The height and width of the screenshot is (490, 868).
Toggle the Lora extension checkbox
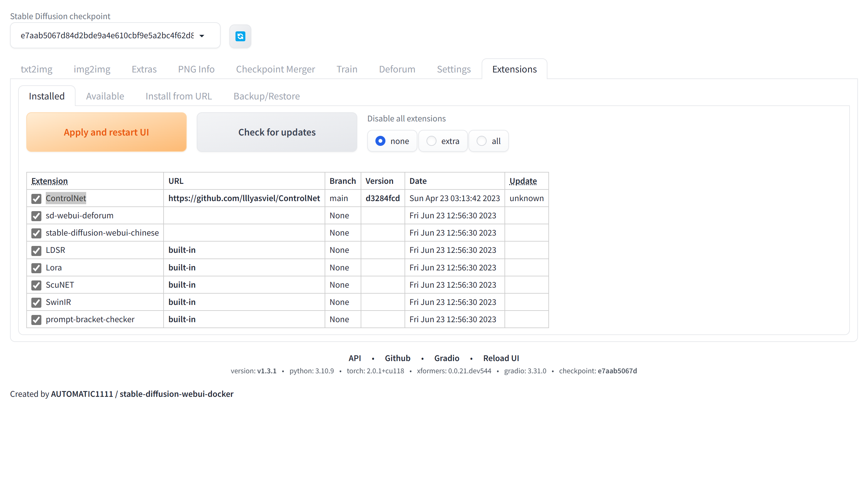tap(36, 268)
